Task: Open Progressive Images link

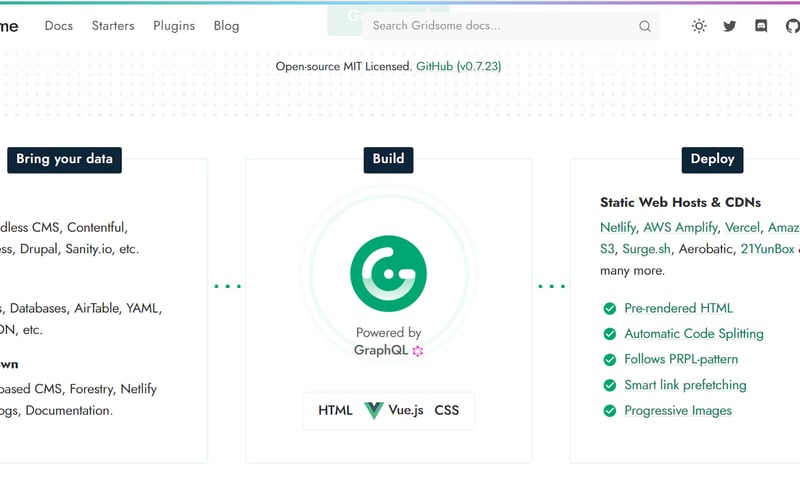Action: pos(678,411)
